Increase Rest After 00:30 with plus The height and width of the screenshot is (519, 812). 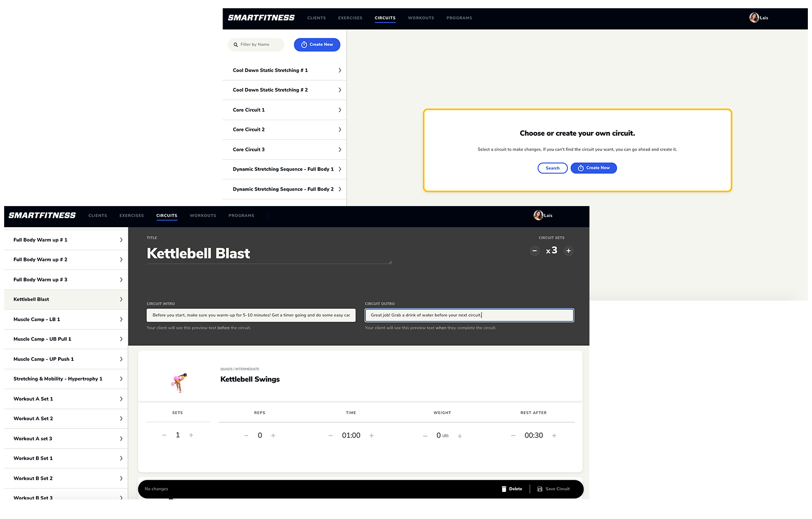coord(554,436)
